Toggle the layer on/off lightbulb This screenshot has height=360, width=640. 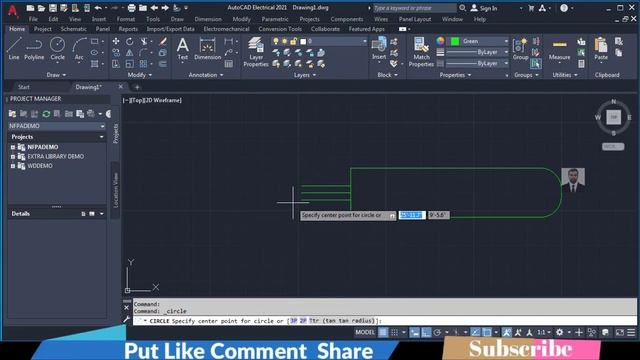click(276, 41)
